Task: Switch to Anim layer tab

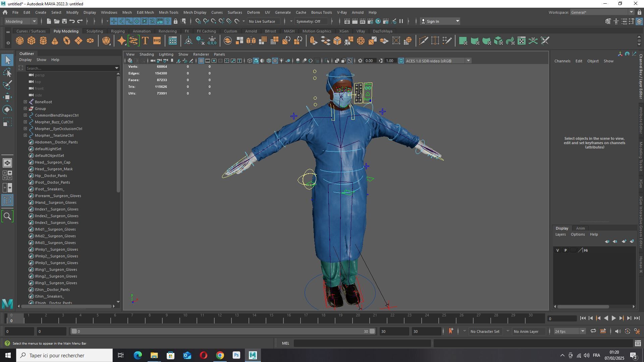Action: tap(580, 228)
